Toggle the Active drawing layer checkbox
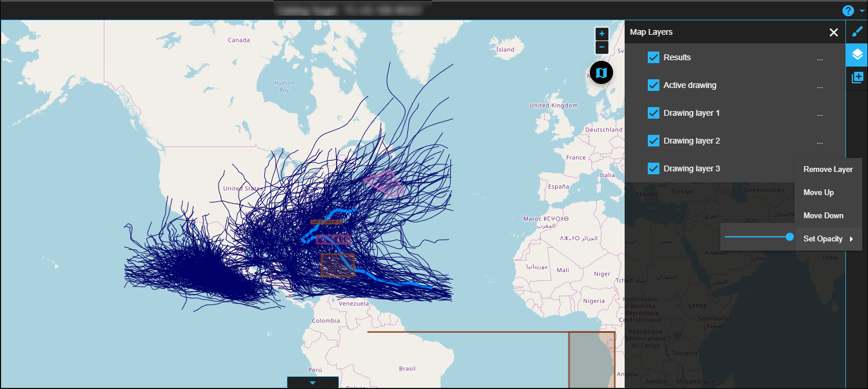 [x=654, y=85]
